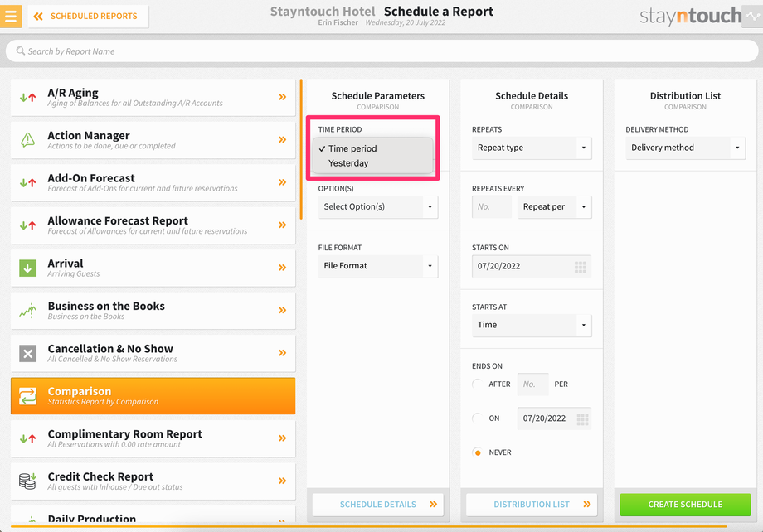Go back to Scheduled Reports
Viewport: 763px width, 532px height.
(x=88, y=16)
